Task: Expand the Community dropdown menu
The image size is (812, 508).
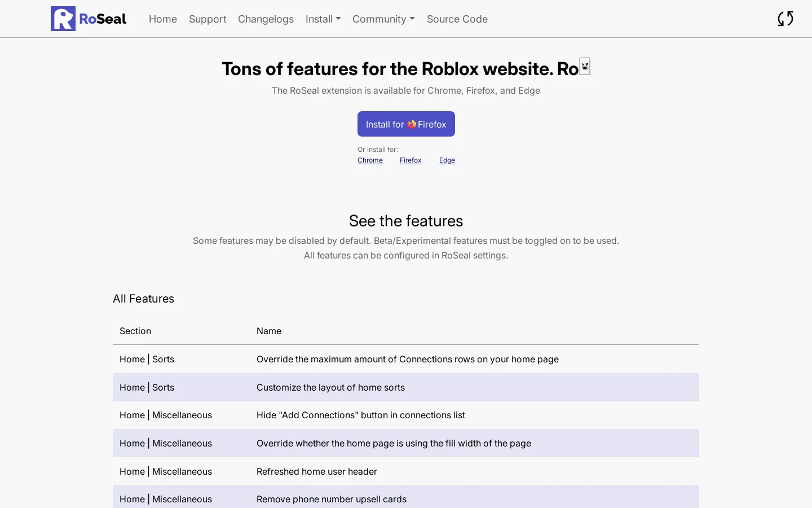Action: [383, 19]
